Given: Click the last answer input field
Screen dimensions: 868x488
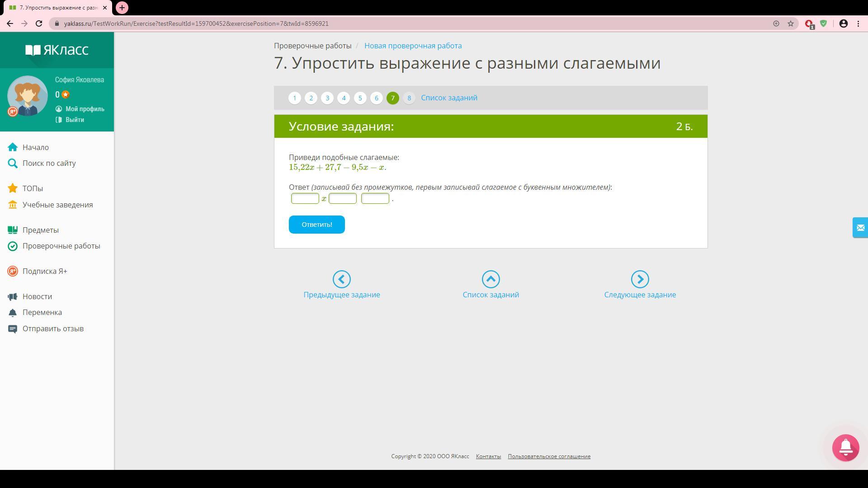Looking at the screenshot, I should coord(375,198).
